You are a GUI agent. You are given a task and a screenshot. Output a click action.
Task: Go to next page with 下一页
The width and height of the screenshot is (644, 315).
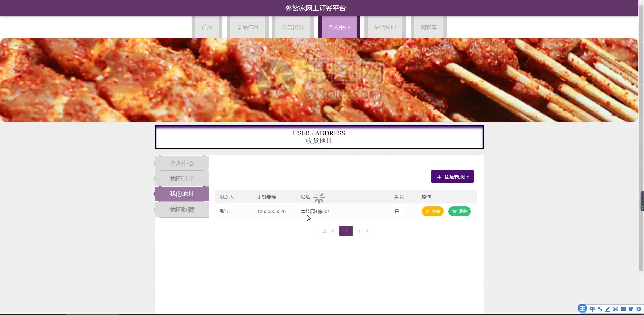pos(364,231)
